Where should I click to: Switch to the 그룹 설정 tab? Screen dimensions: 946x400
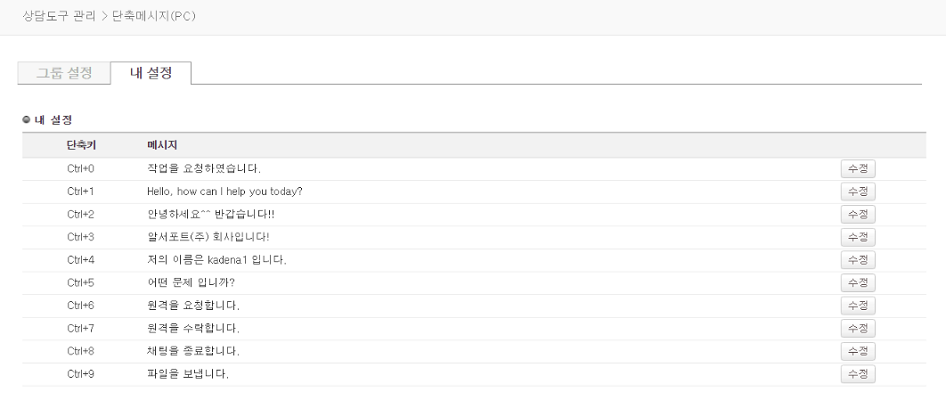65,73
